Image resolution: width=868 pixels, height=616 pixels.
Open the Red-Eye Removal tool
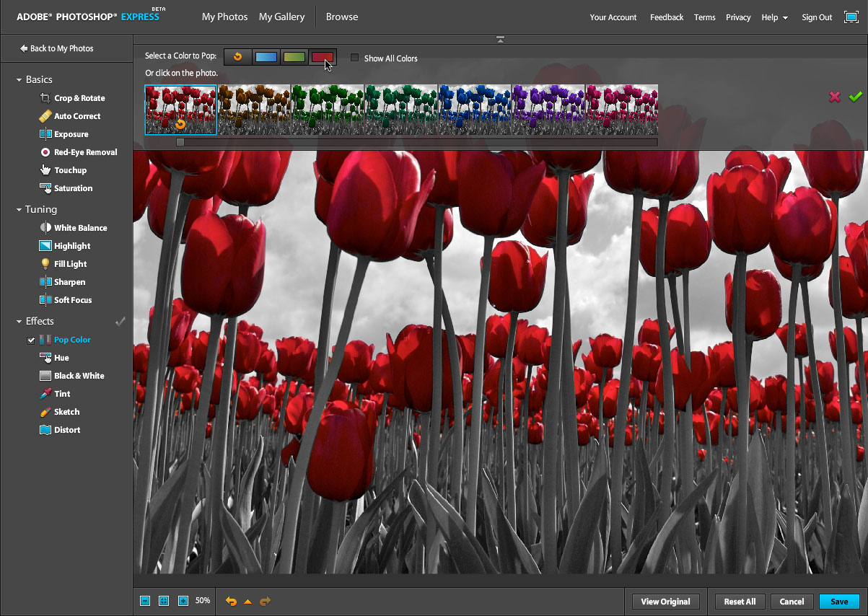(x=84, y=152)
